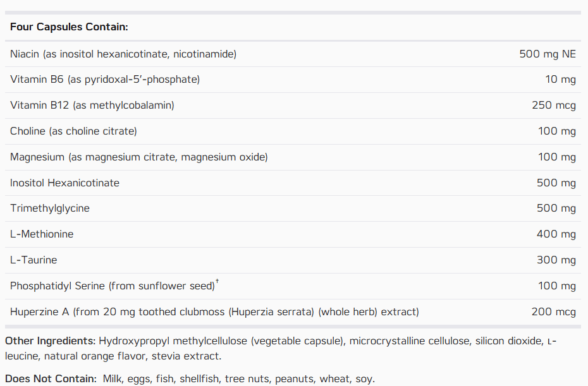Click the Other Ingredients bold label

click(51, 341)
